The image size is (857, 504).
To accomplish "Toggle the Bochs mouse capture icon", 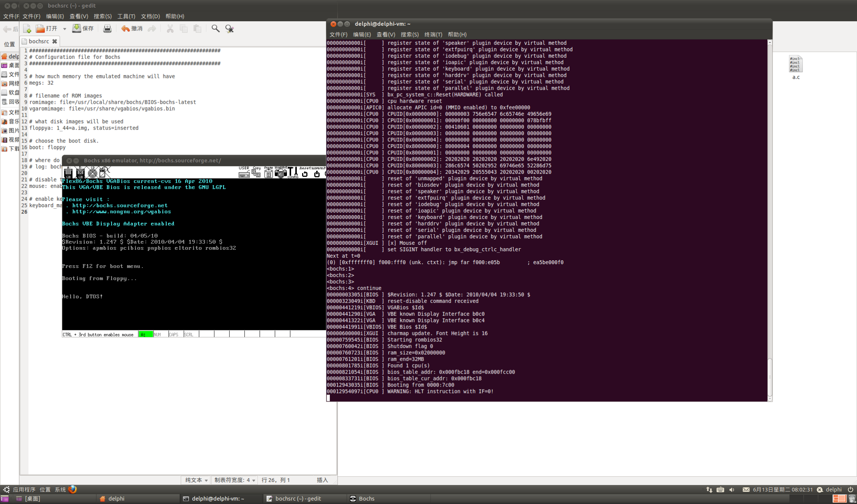I will click(104, 173).
